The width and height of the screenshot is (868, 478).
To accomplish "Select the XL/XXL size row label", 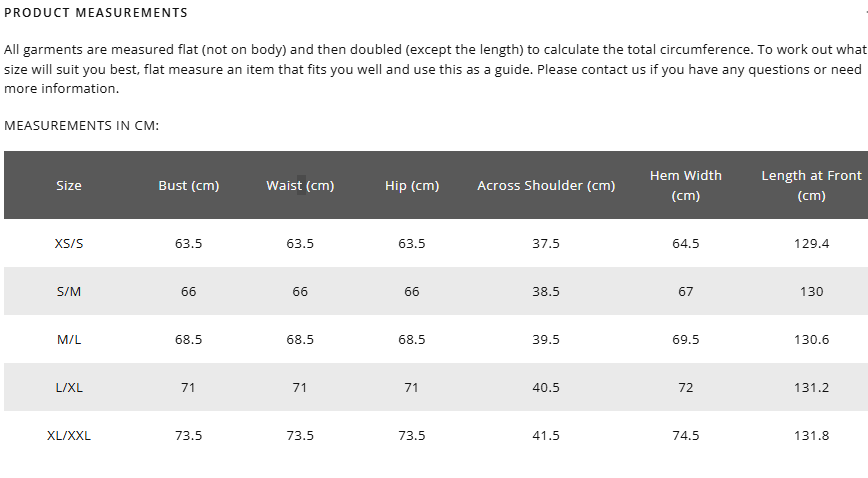I will tap(69, 435).
